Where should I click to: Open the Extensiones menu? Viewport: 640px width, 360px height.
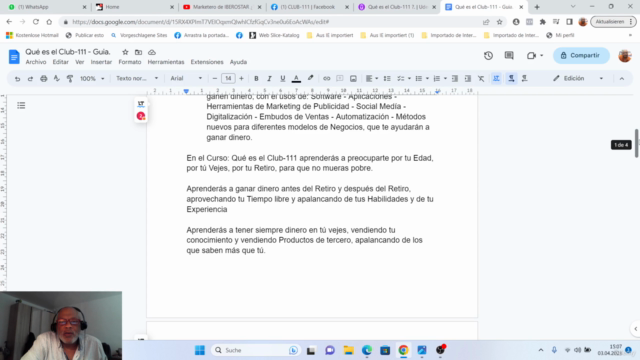click(207, 62)
